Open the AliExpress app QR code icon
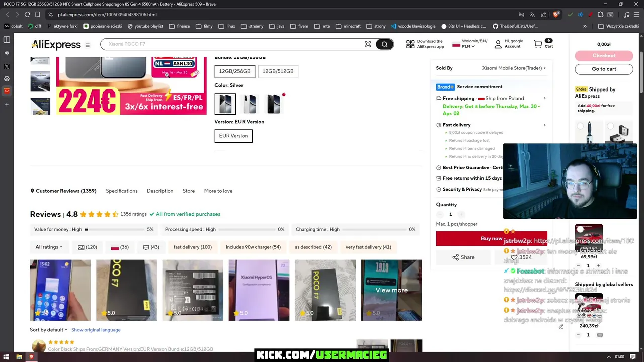The image size is (644, 362). click(x=410, y=44)
